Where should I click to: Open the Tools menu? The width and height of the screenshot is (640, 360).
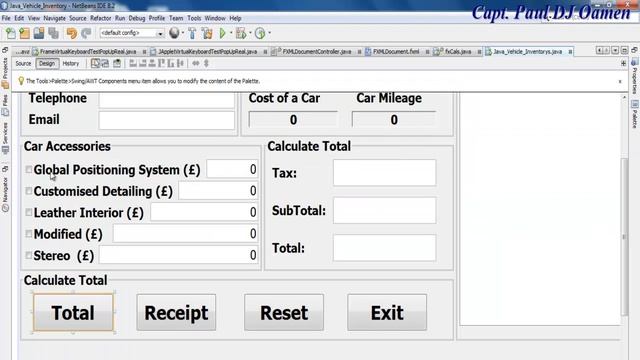coord(194,18)
